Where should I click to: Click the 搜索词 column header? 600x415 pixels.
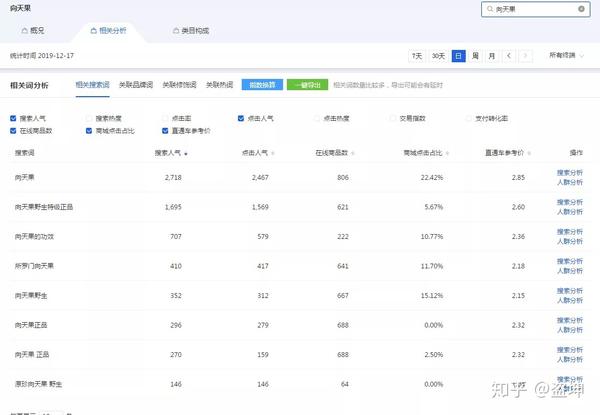tap(24, 153)
